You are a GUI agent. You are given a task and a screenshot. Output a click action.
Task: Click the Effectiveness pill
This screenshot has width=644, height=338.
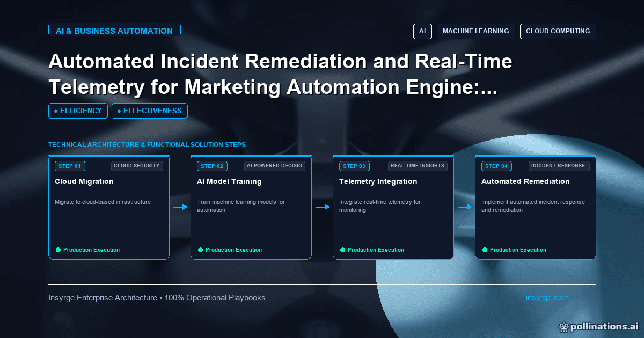click(x=150, y=111)
